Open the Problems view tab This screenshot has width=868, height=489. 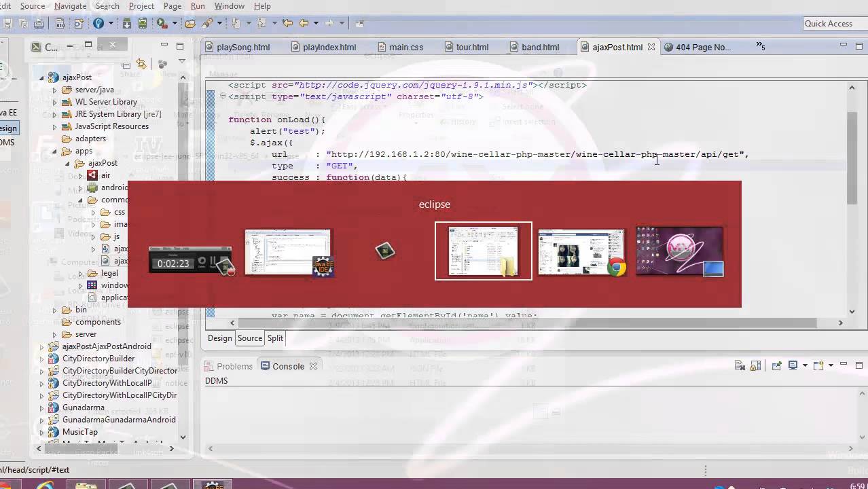pos(229,366)
